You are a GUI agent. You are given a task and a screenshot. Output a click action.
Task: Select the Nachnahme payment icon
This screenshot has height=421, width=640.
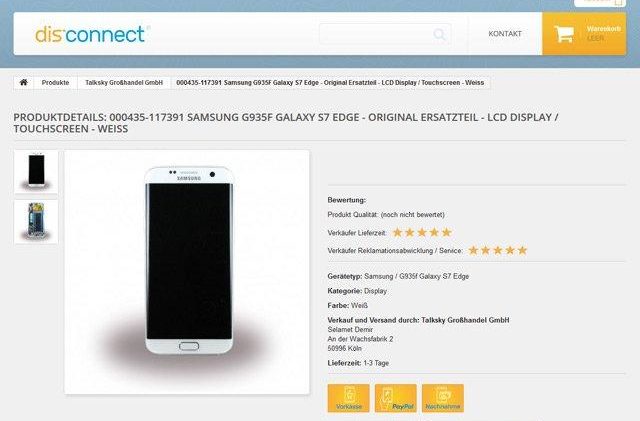point(443,398)
